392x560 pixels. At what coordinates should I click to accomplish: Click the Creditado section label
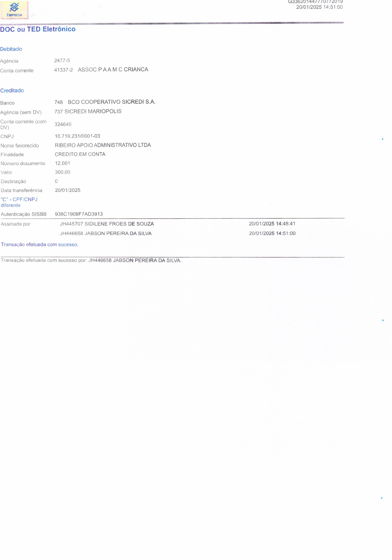tap(12, 90)
